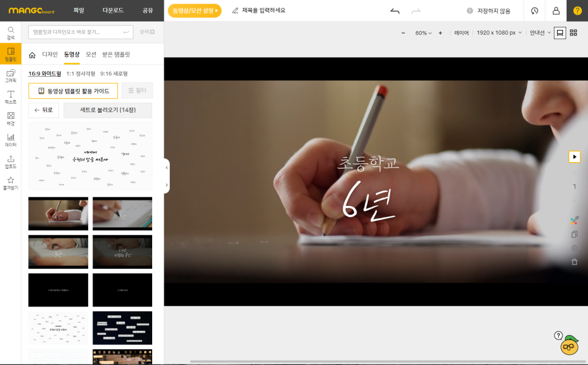Zoom out with the minus icon
588x365 pixels.
tap(403, 33)
